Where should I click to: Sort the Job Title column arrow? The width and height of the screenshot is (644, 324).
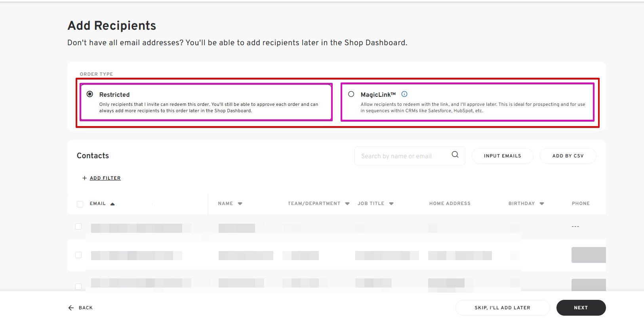point(391,203)
